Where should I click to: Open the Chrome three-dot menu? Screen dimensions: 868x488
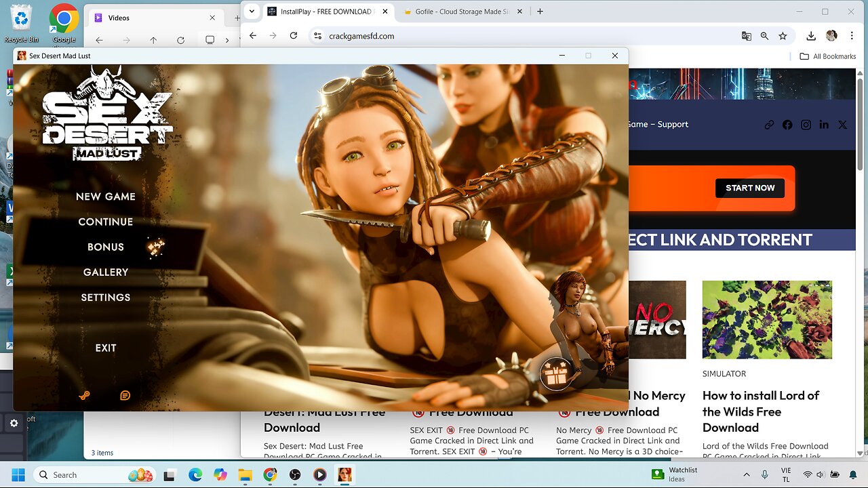click(x=852, y=36)
